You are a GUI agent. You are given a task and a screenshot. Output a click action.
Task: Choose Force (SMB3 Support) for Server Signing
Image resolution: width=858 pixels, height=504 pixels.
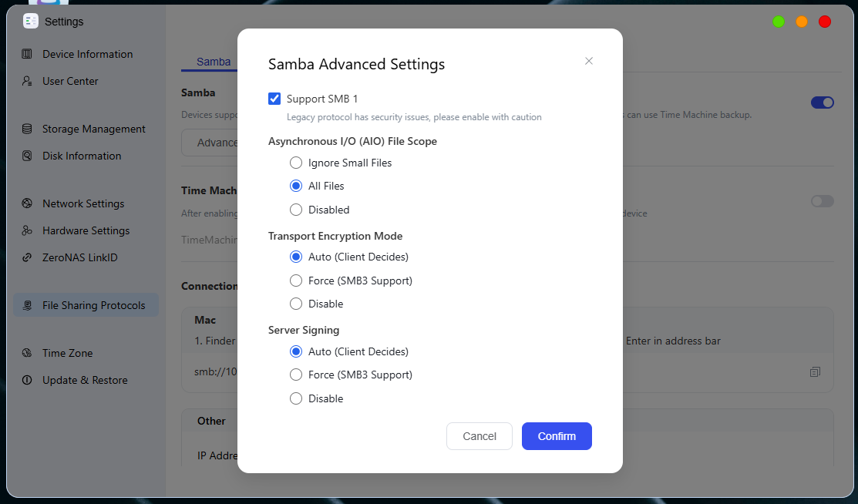coord(296,375)
